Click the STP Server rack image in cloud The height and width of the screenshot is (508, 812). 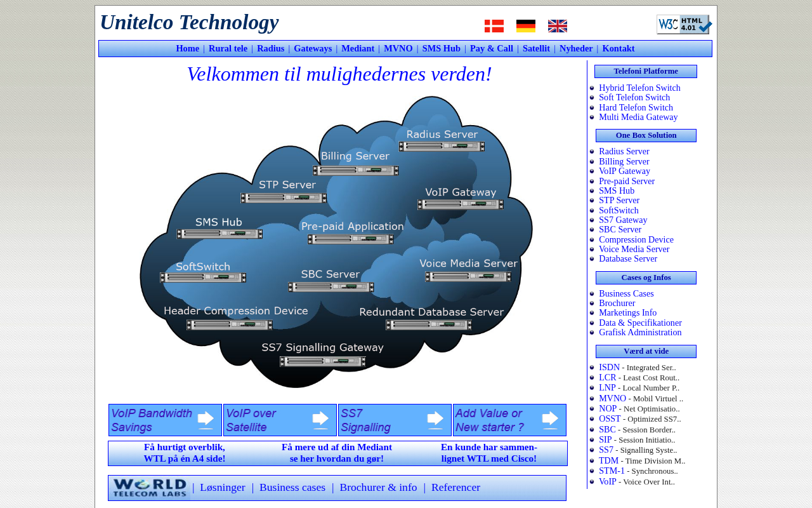click(x=284, y=197)
